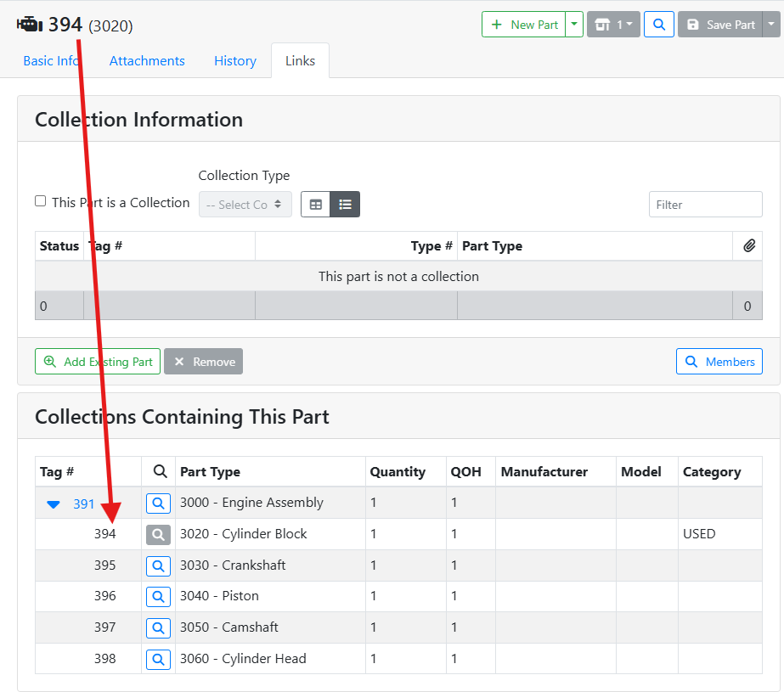Viewport: 784px width, 692px height.
Task: Collapse the tag 391 tree row
Action: [54, 504]
